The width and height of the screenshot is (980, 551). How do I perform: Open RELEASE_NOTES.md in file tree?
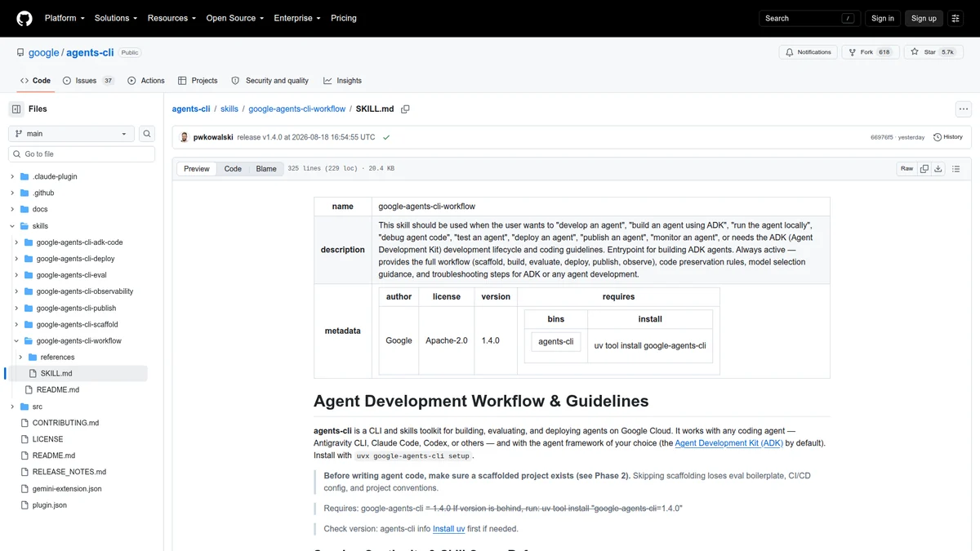click(x=69, y=472)
